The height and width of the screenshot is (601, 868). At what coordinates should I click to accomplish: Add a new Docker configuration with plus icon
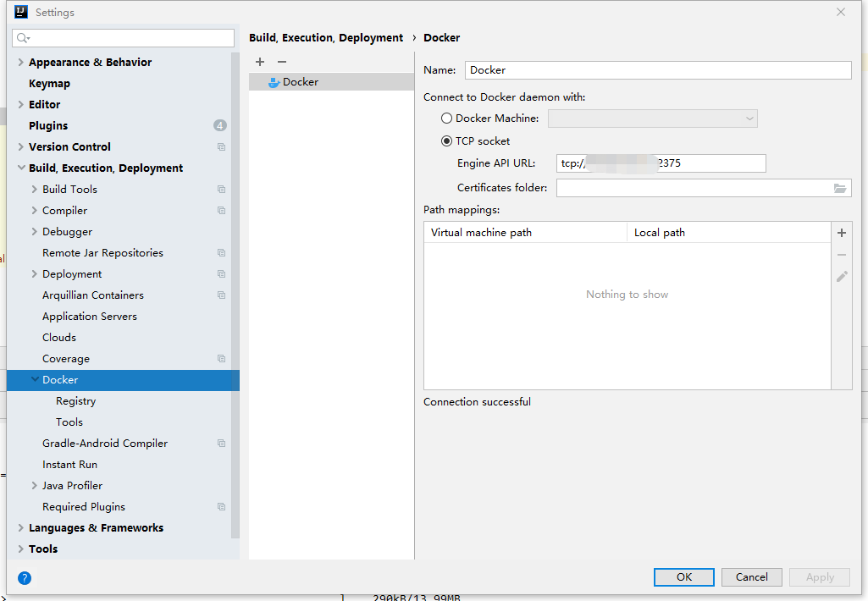(x=260, y=62)
